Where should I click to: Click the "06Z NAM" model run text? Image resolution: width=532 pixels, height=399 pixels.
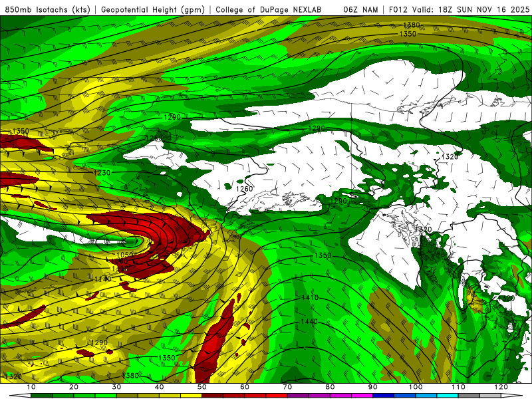tap(360, 9)
